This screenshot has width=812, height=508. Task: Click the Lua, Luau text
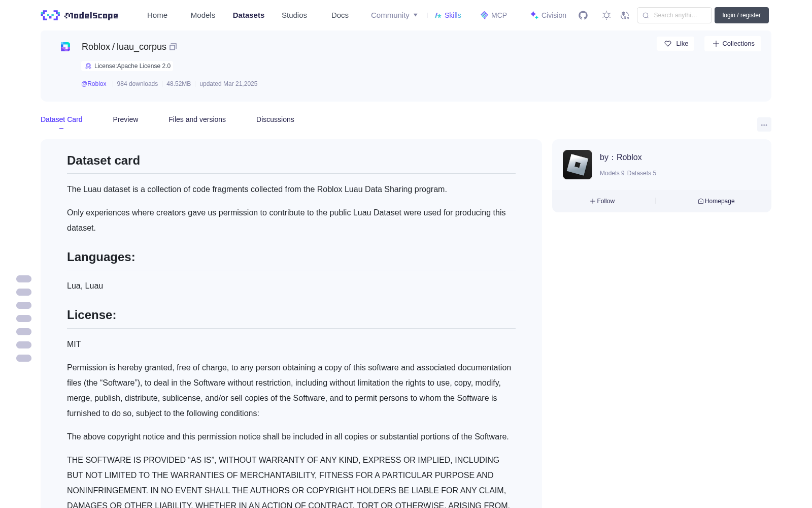coord(85,286)
